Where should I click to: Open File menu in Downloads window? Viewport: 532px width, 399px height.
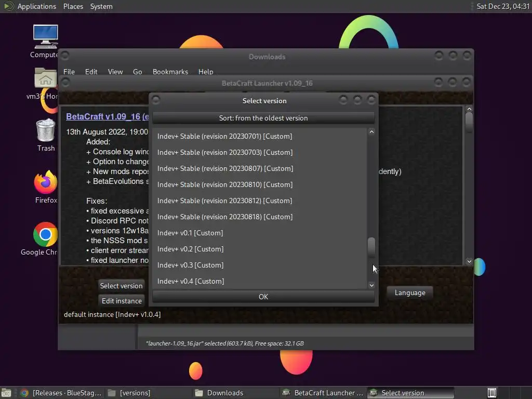click(x=69, y=72)
